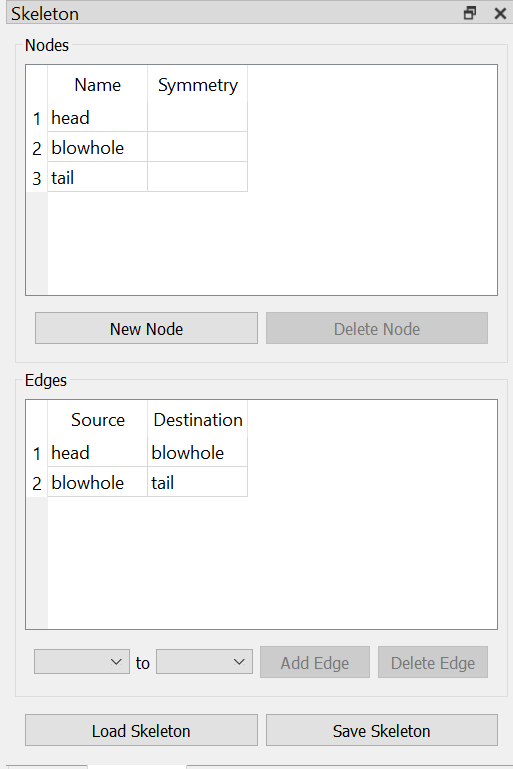This screenshot has width=513, height=769.
Task: Open the edge source node dropdown
Action: (x=82, y=662)
